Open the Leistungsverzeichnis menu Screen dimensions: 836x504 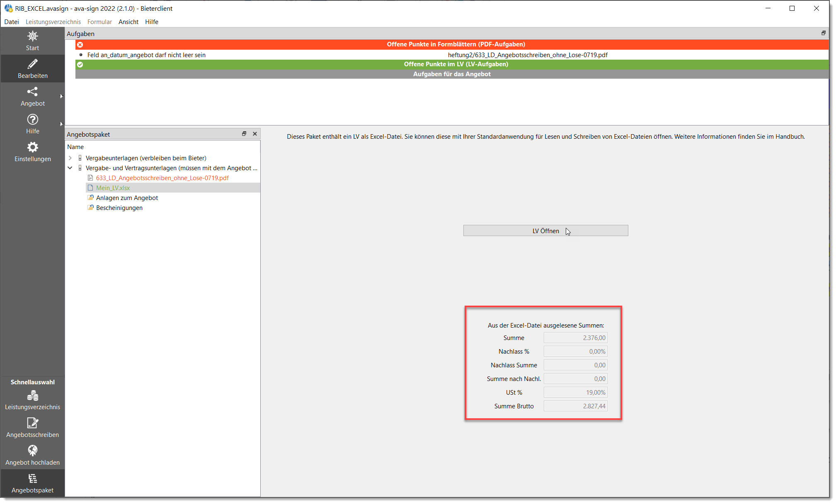coord(53,22)
